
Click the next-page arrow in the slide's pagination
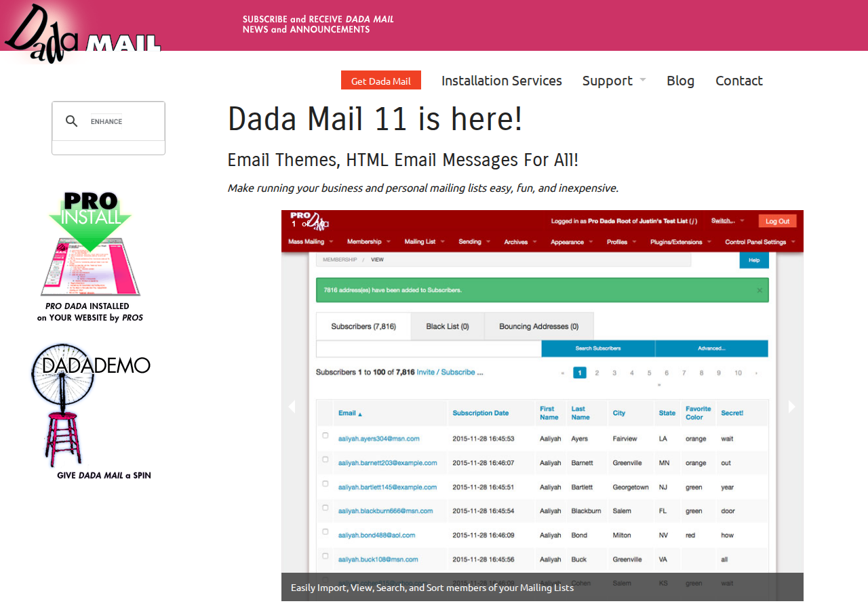(x=756, y=373)
